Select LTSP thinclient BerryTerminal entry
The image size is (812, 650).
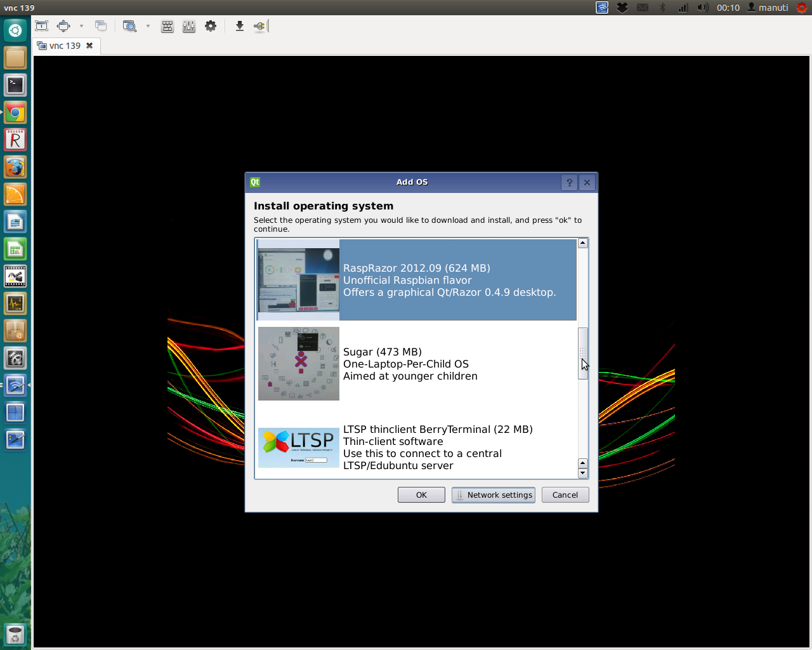click(x=417, y=448)
